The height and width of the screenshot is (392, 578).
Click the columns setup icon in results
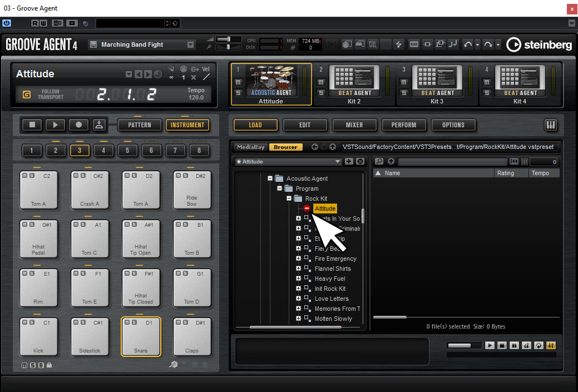525,162
